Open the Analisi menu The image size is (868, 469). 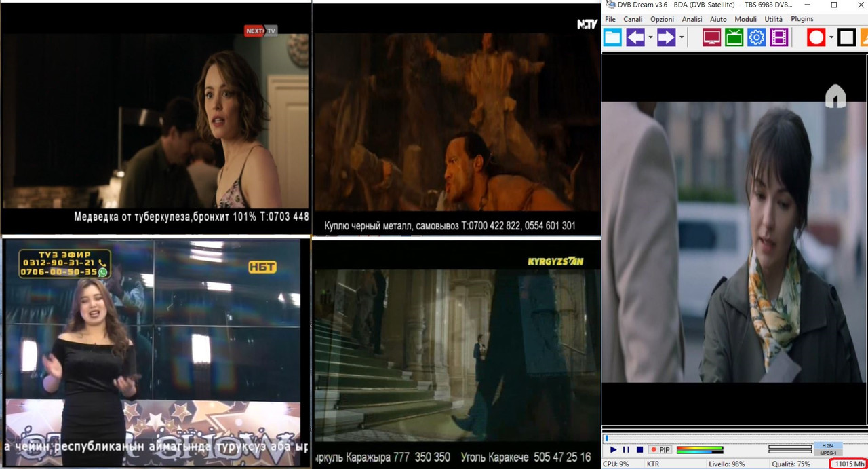[692, 19]
